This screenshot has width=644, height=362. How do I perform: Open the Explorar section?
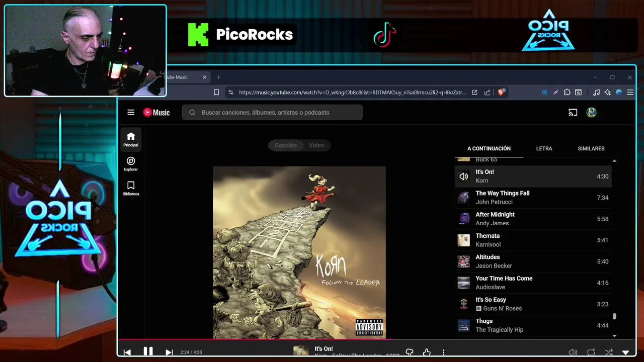(131, 164)
